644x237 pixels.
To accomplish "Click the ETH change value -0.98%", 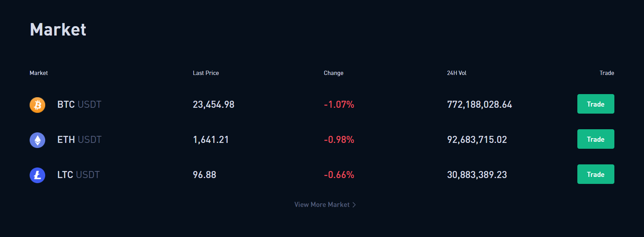I will [x=339, y=139].
